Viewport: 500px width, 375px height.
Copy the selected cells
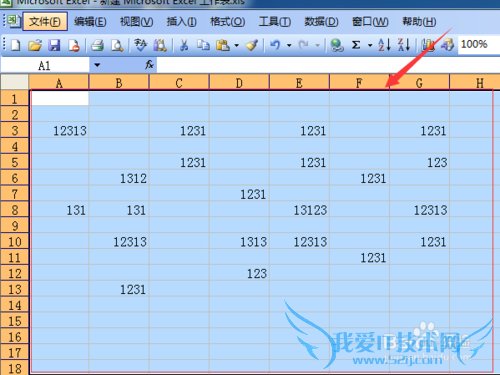click(203, 45)
